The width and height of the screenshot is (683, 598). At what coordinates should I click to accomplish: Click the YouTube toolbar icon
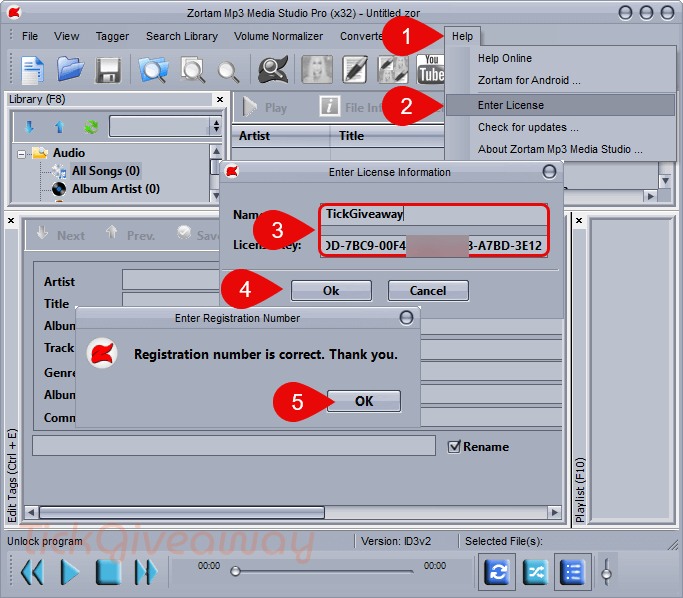[430, 69]
